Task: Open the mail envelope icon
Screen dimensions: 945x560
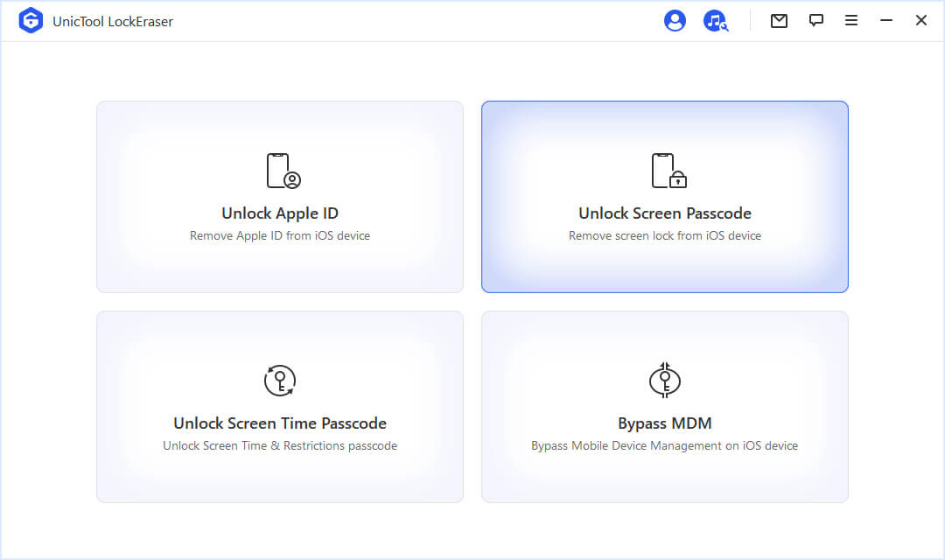Action: coord(779,21)
